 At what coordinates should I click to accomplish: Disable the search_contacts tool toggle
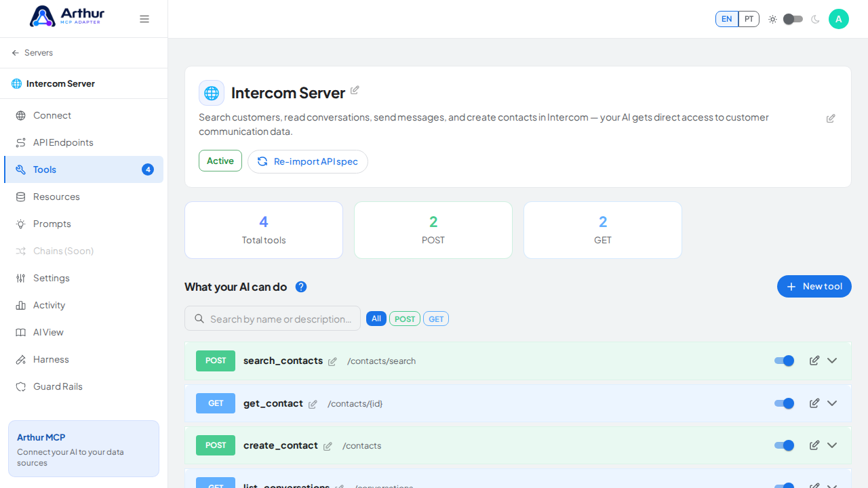coord(785,361)
